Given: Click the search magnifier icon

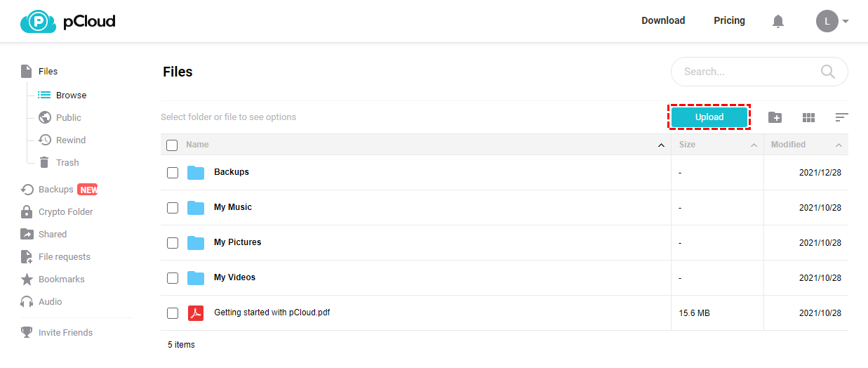Looking at the screenshot, I should click(828, 72).
